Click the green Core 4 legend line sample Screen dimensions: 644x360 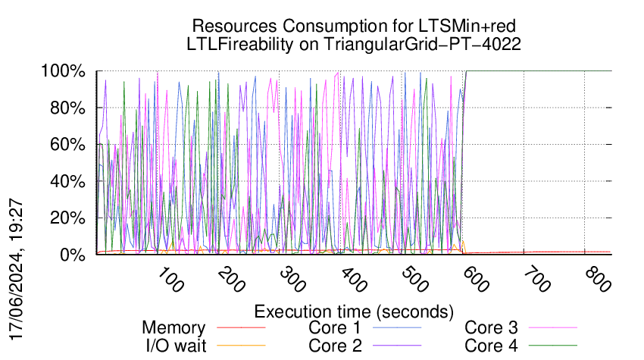[553, 346]
